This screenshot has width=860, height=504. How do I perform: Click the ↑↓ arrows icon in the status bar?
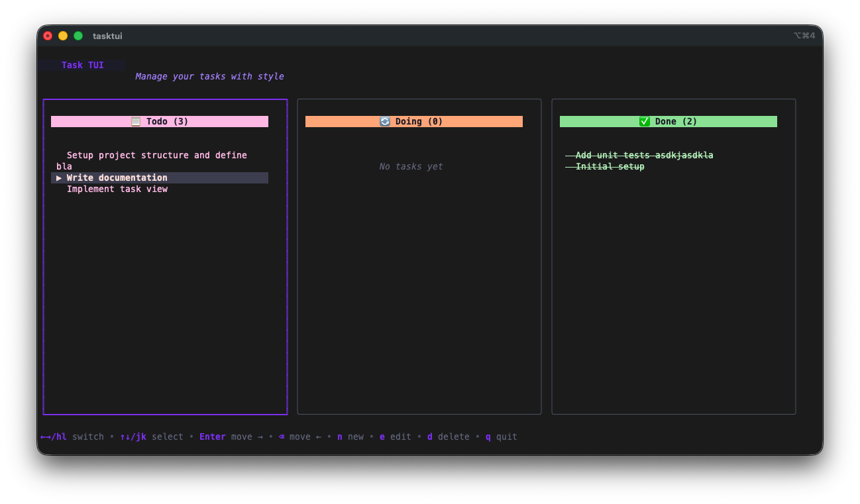125,436
